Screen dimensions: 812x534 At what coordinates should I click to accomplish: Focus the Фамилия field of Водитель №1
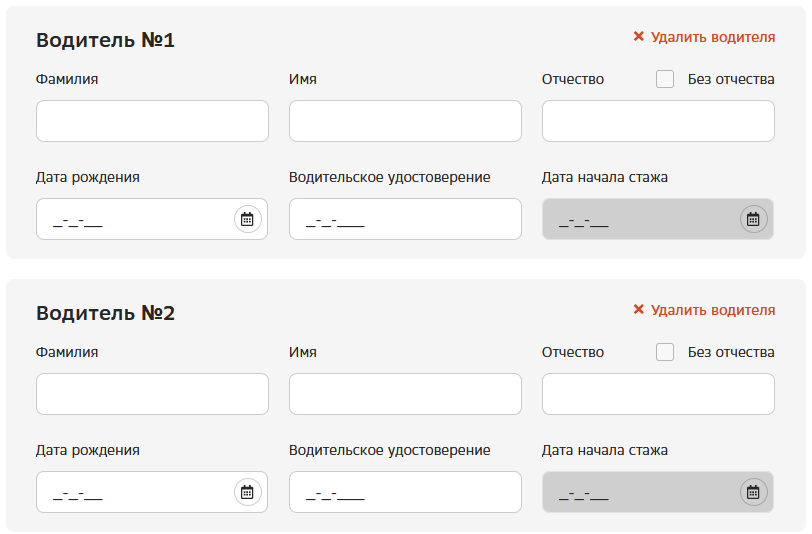point(152,121)
